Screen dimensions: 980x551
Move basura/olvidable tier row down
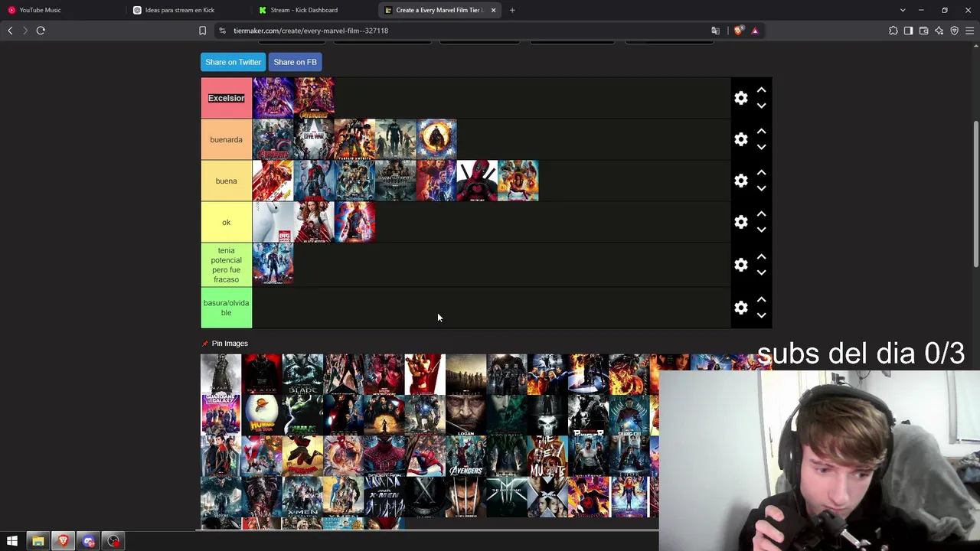pos(761,315)
